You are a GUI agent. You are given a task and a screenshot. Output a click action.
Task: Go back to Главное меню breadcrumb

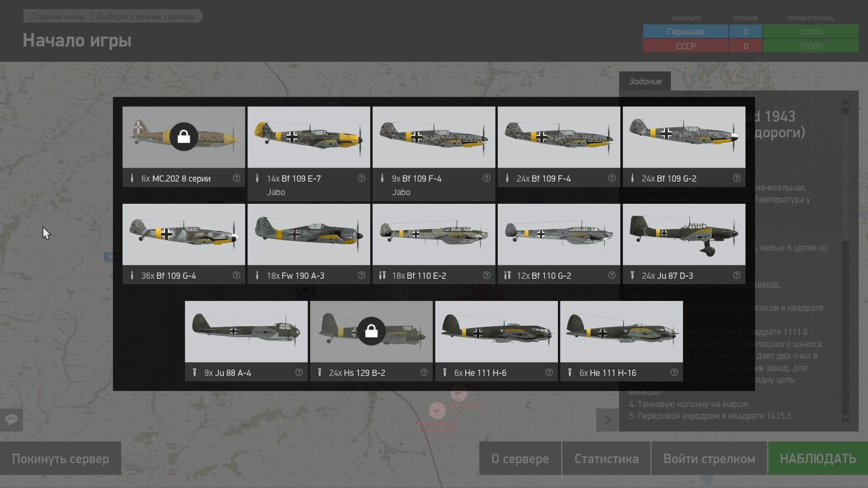[58, 16]
